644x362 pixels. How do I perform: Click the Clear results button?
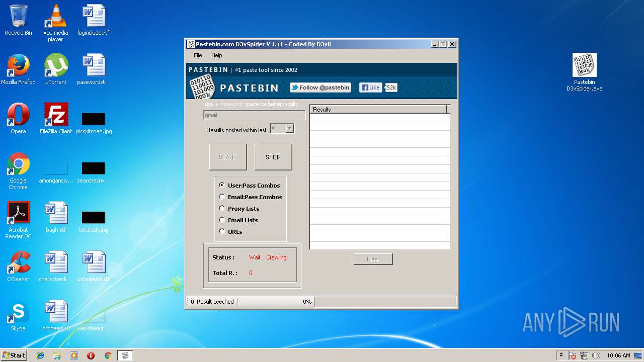[373, 259]
